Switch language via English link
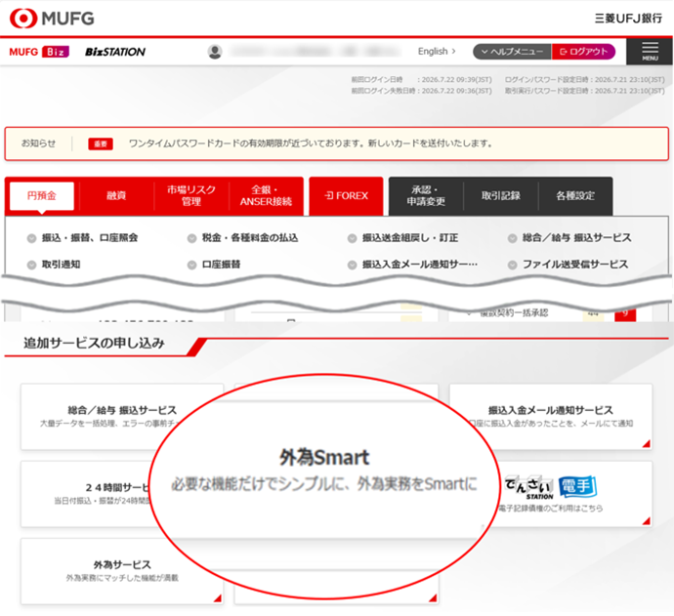 437,52
